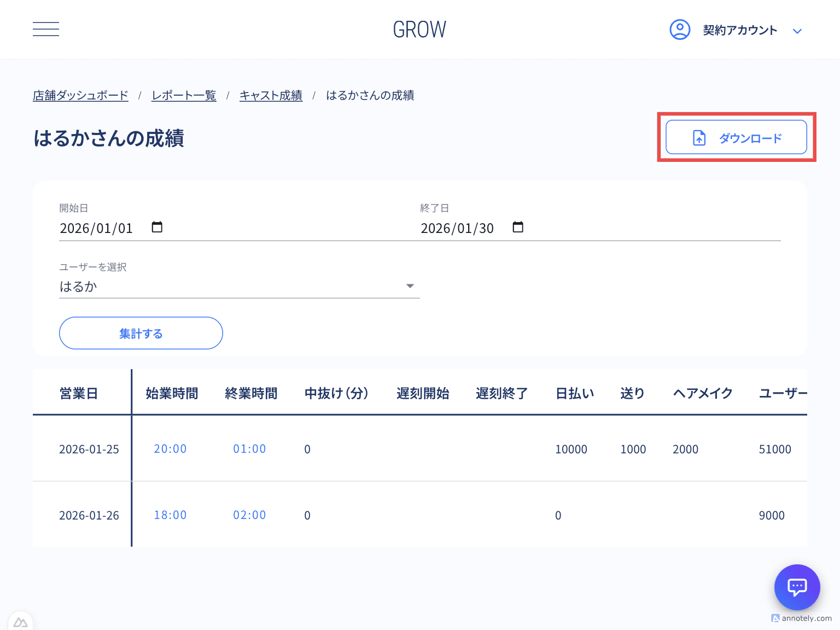
Task: Click the 集計する button
Action: (x=141, y=333)
